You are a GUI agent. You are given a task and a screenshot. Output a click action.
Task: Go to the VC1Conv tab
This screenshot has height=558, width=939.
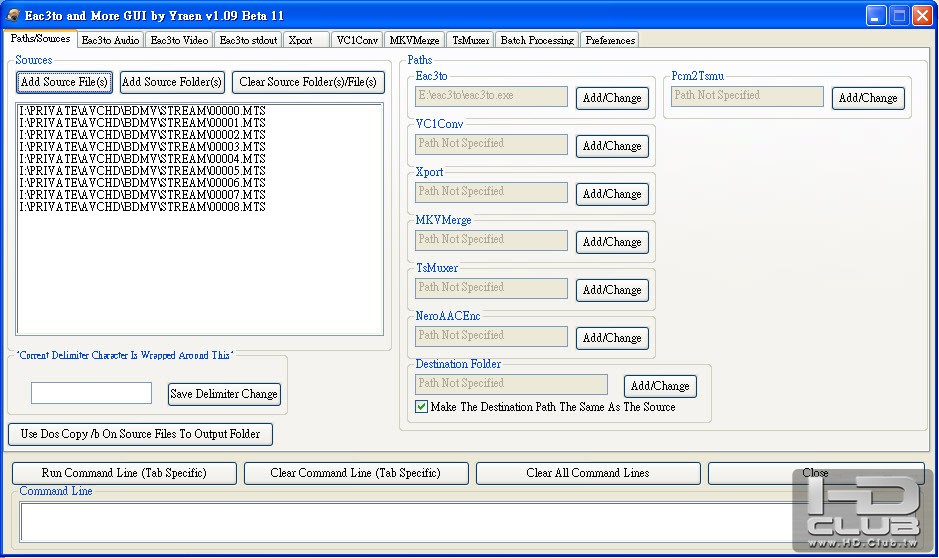tap(357, 40)
